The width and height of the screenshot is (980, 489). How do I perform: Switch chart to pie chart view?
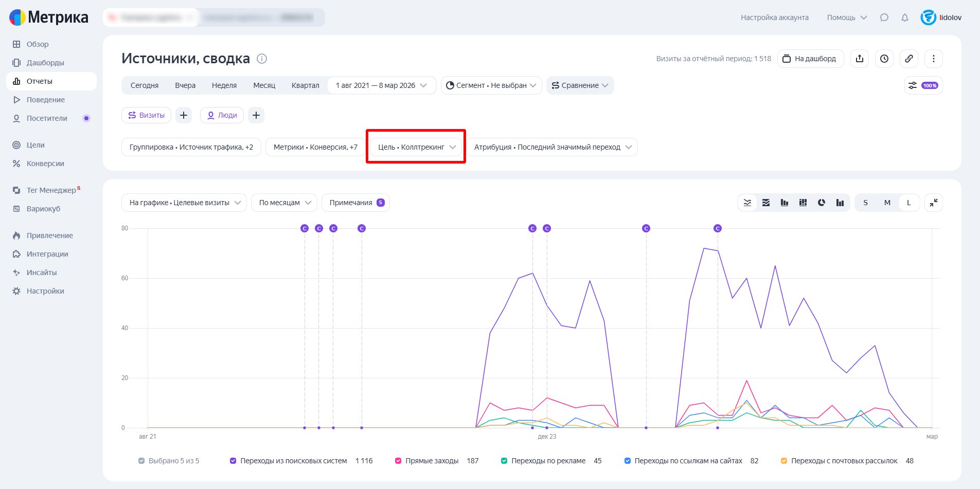click(x=822, y=203)
